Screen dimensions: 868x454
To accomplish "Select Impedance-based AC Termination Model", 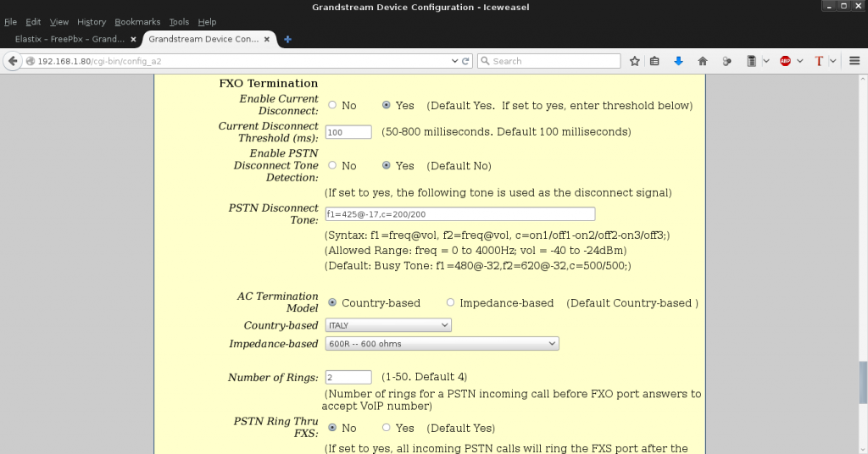I will tap(451, 303).
